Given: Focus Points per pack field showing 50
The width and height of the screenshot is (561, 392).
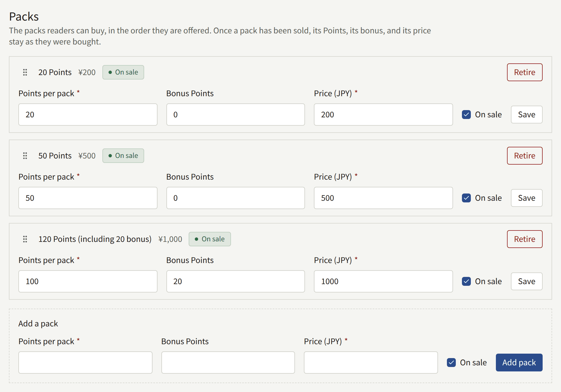Looking at the screenshot, I should 88,198.
